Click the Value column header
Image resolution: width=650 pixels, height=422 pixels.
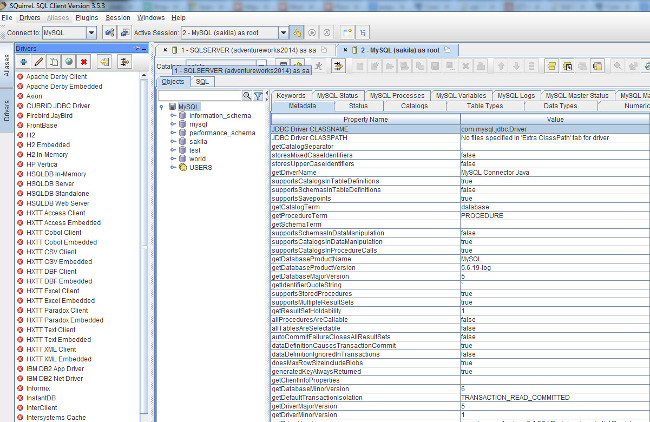(x=555, y=120)
